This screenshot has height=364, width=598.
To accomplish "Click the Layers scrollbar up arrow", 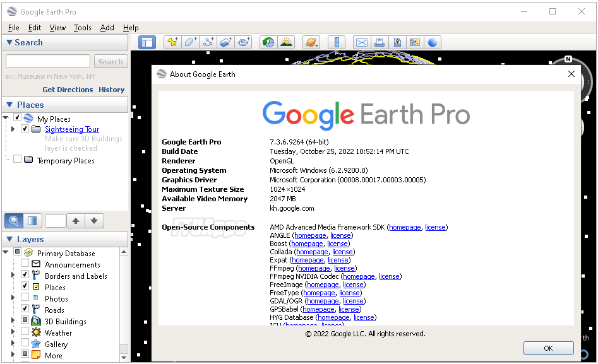I will tap(124, 252).
